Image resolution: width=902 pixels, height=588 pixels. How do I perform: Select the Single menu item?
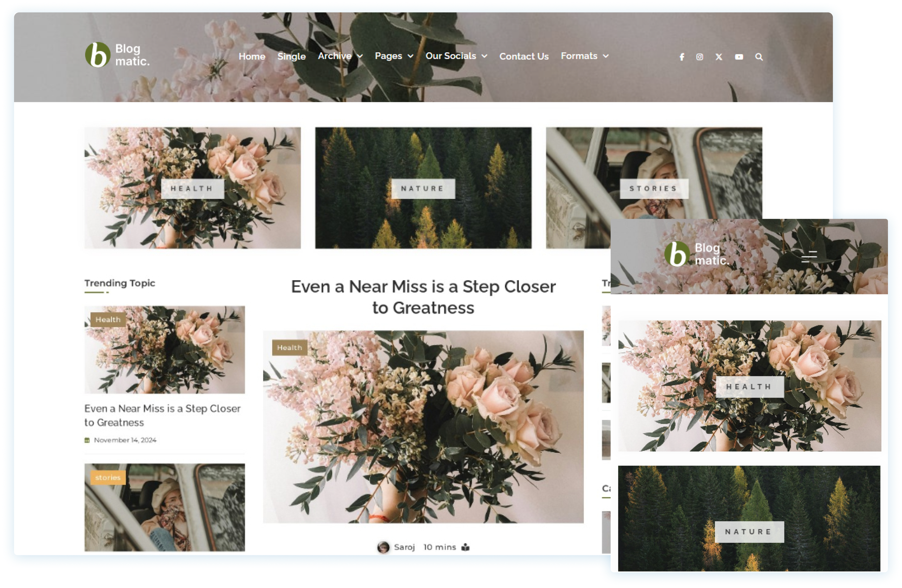[x=291, y=56]
